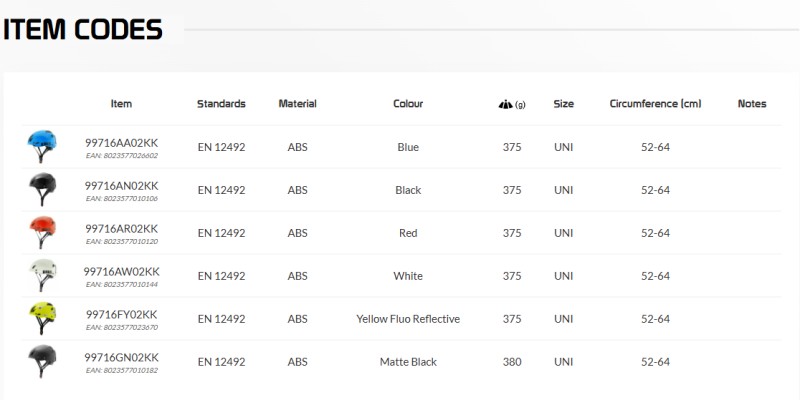
Task: Click the matte black helmet thumbnail for 99716GN02KK
Action: [x=42, y=361]
